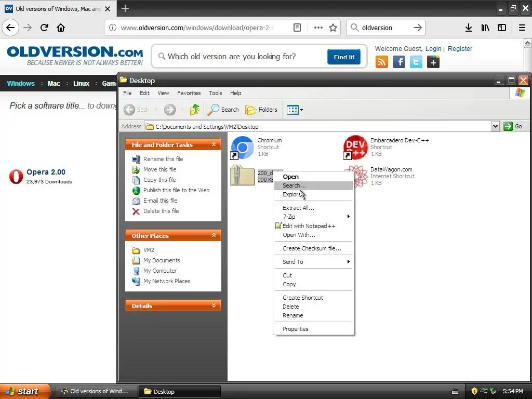The width and height of the screenshot is (532, 399).
Task: Open Firefox downloads arrow
Action: coord(468,28)
